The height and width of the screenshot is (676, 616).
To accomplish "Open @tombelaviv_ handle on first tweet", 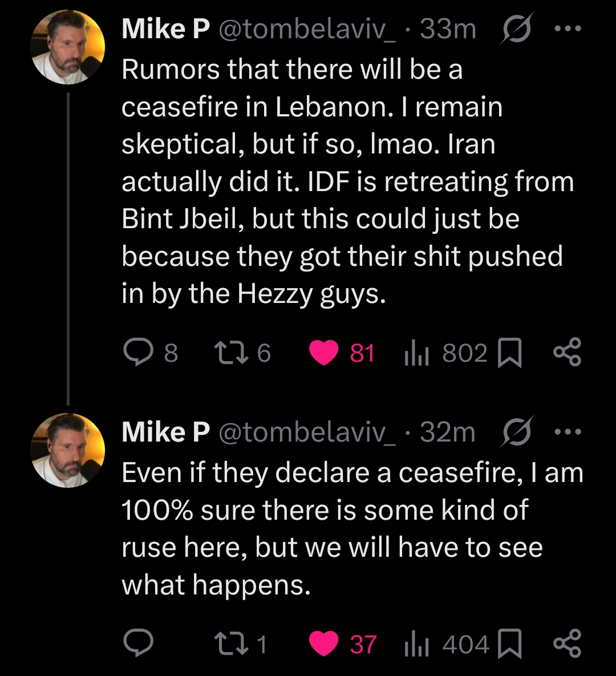I will [x=307, y=29].
